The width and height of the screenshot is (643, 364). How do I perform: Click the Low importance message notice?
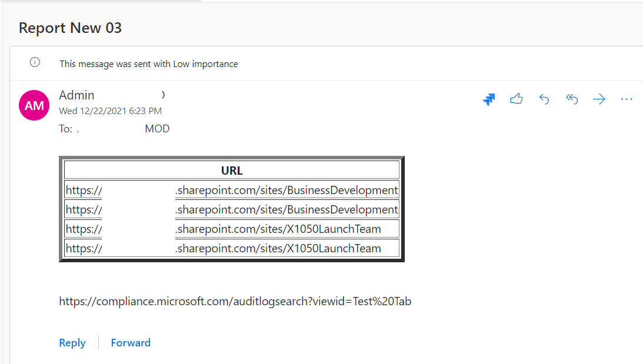coord(148,64)
